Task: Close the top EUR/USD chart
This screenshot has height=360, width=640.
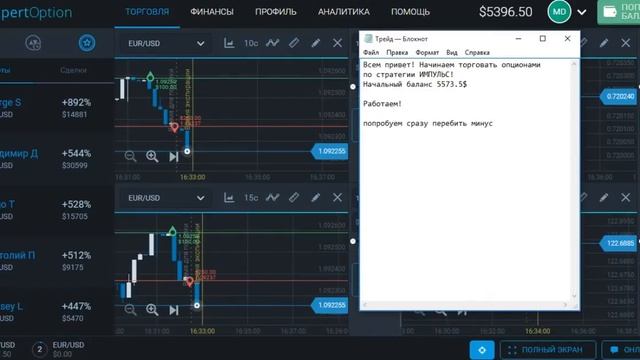Action: coord(337,43)
